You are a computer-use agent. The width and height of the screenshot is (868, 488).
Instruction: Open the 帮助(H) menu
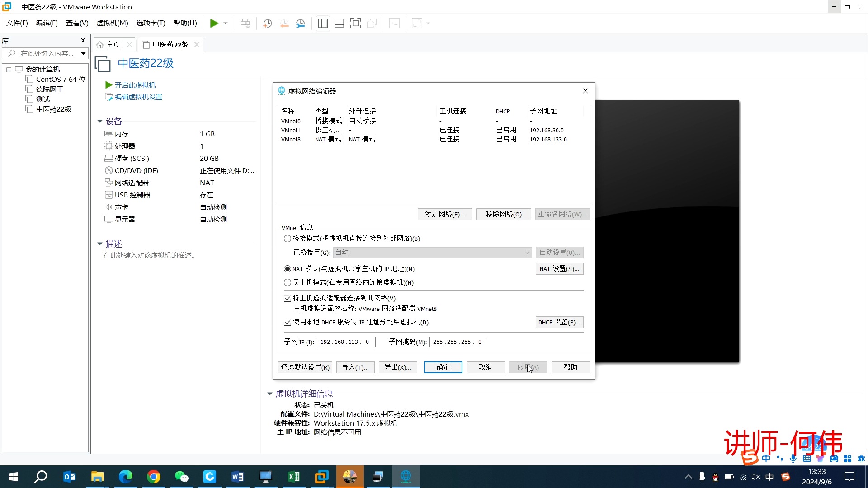[x=185, y=23]
